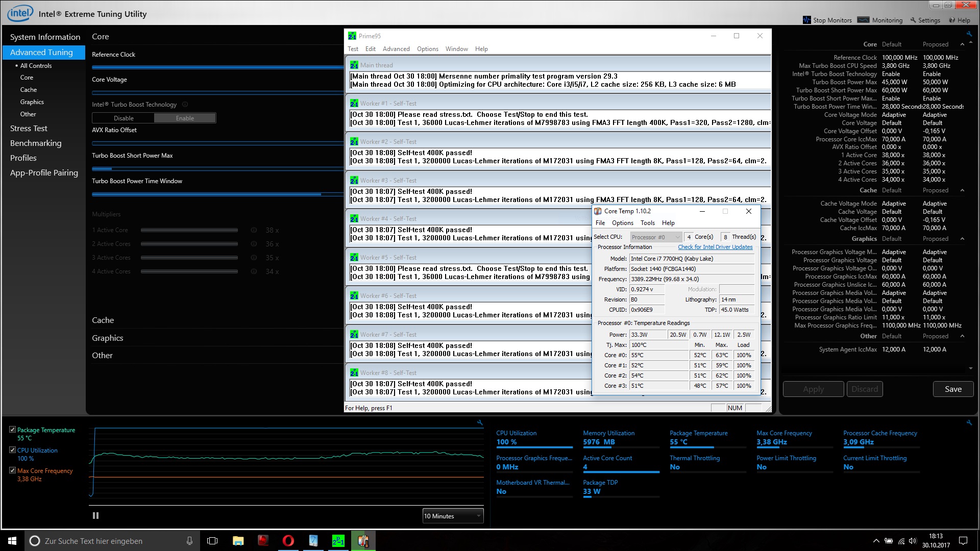Open the Settings wrench icon

(914, 20)
